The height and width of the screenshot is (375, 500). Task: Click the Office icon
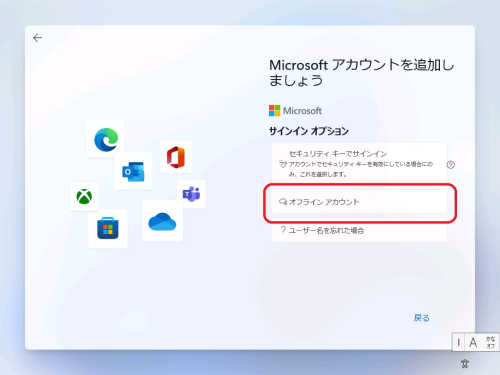(x=176, y=157)
